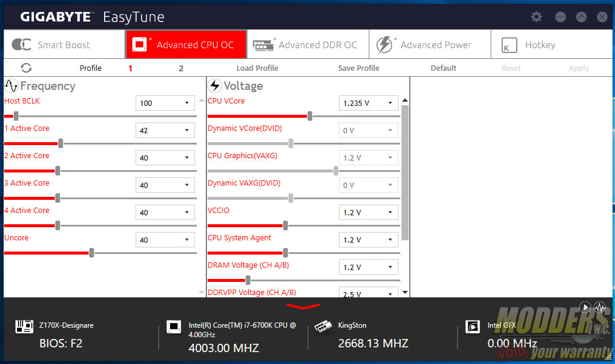The image size is (615, 364).
Task: Click the RAM icon beside KingSton
Action: click(x=323, y=327)
